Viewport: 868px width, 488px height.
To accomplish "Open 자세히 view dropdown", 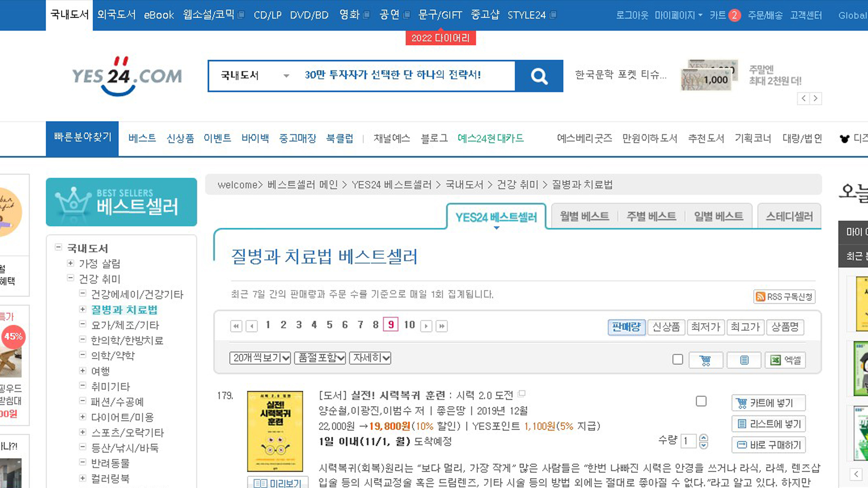I will point(370,358).
